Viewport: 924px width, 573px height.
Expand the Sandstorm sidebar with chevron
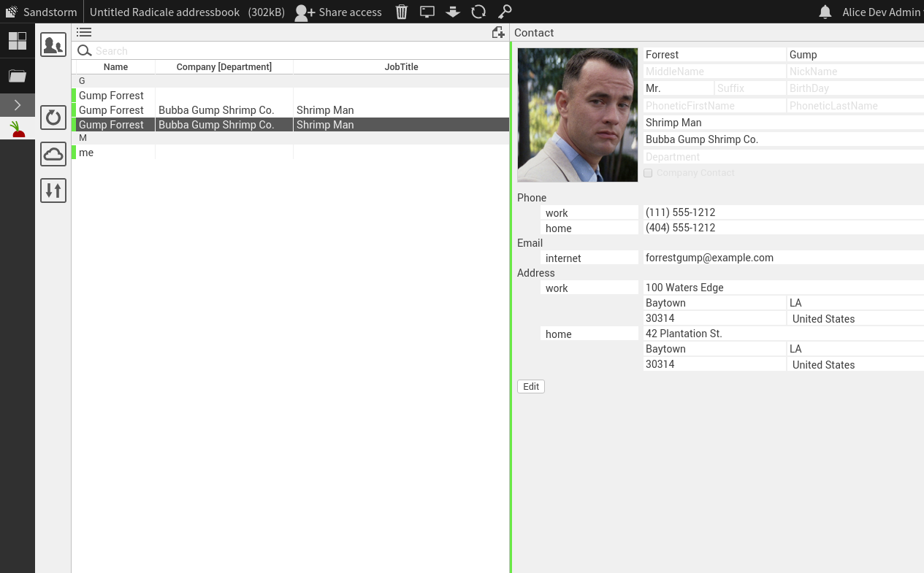[x=18, y=105]
